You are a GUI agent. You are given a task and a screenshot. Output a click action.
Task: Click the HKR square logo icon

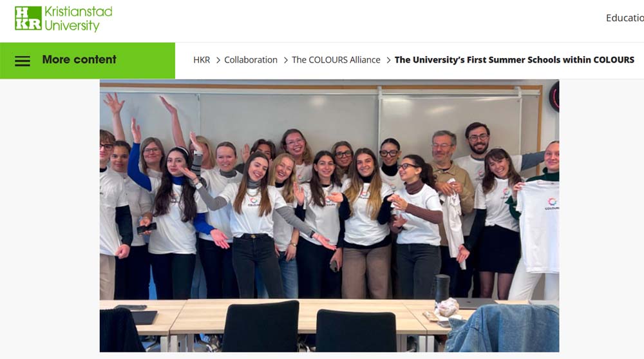(x=28, y=18)
